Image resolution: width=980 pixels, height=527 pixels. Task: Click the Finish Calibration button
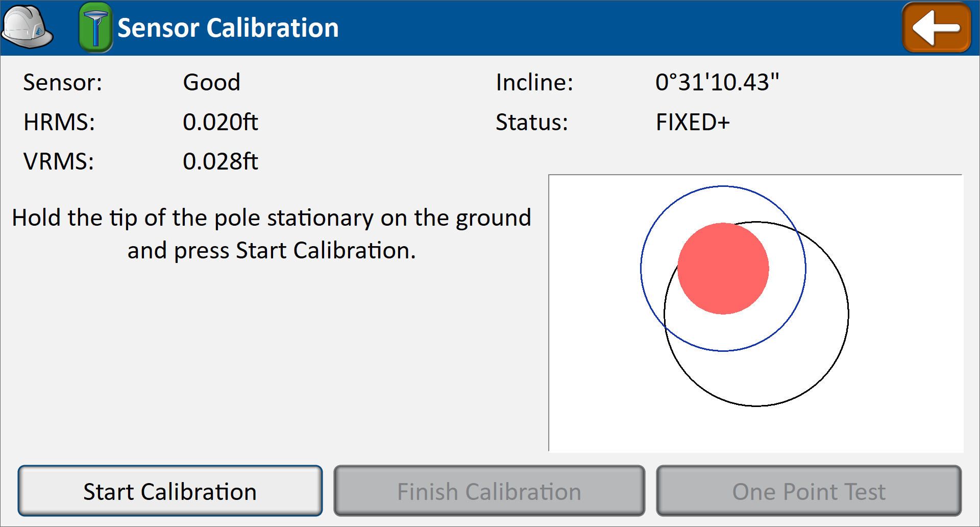[x=489, y=491]
